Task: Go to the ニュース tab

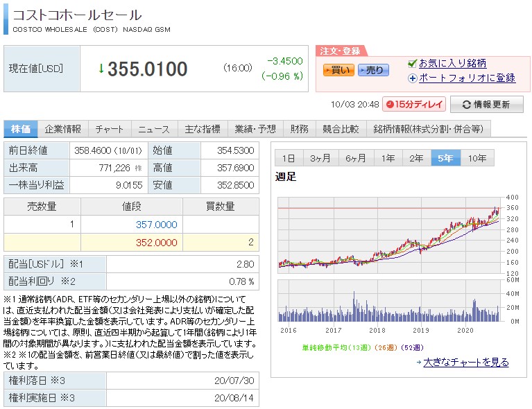Action: 154,129
